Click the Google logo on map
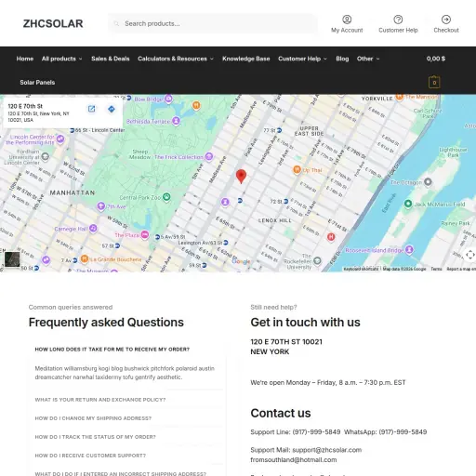This screenshot has width=476, height=476. 241,261
